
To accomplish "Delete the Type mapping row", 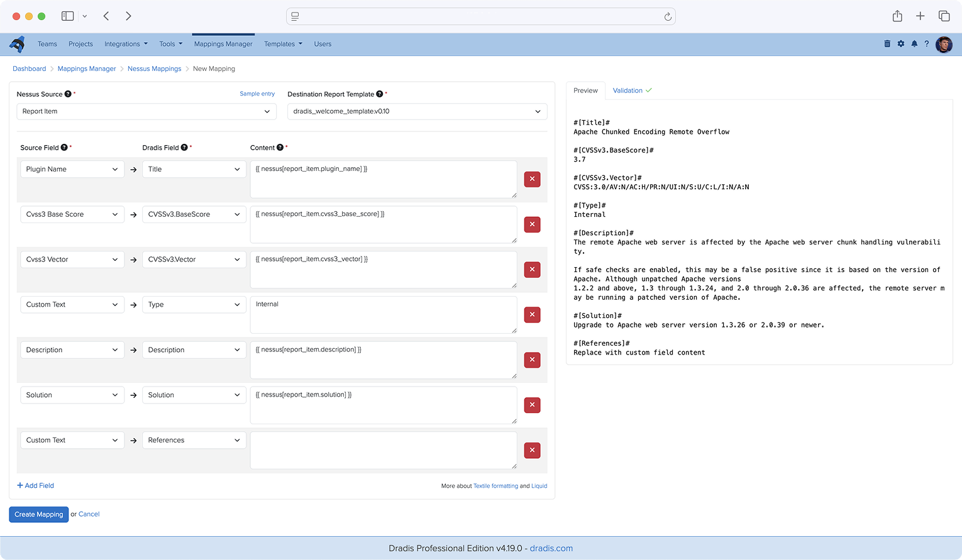I will (533, 315).
